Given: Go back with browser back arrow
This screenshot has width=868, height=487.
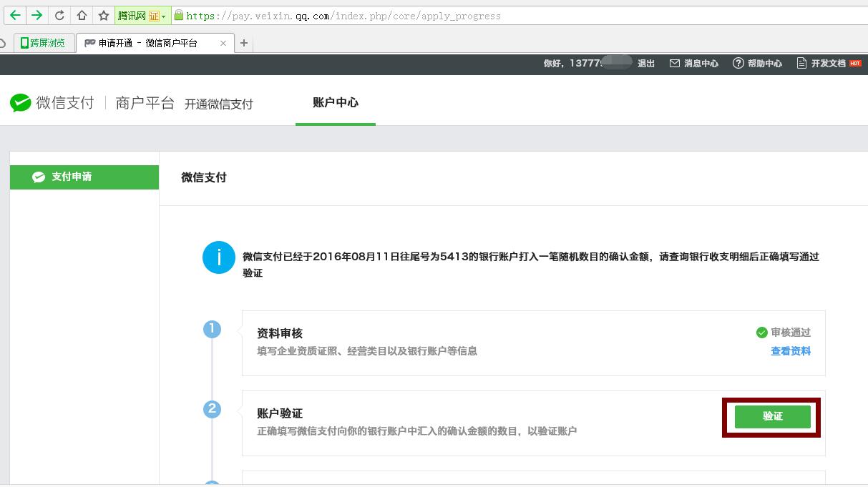Looking at the screenshot, I should click(14, 15).
